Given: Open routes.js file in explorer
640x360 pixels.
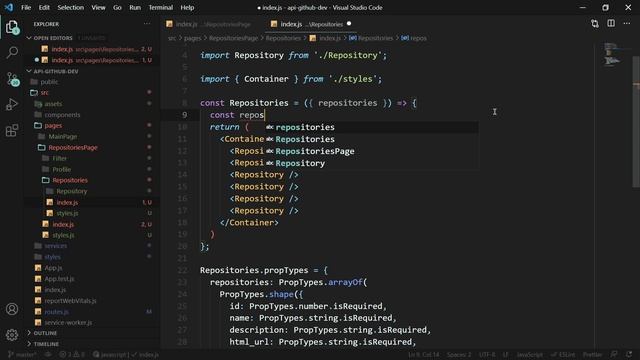Looking at the screenshot, I should [57, 312].
